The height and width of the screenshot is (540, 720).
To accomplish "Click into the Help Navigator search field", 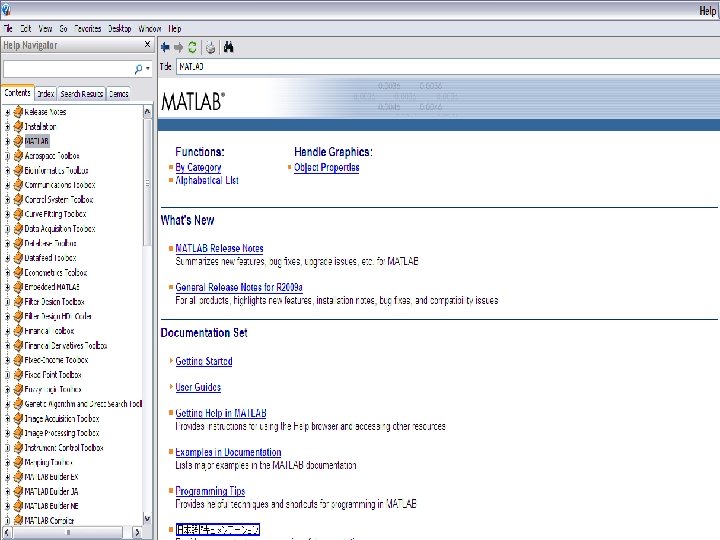I will (68, 69).
